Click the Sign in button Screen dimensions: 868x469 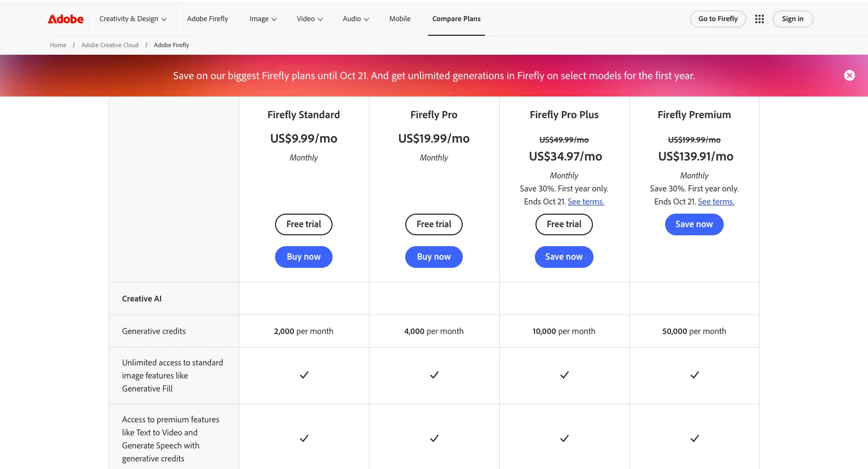(793, 19)
